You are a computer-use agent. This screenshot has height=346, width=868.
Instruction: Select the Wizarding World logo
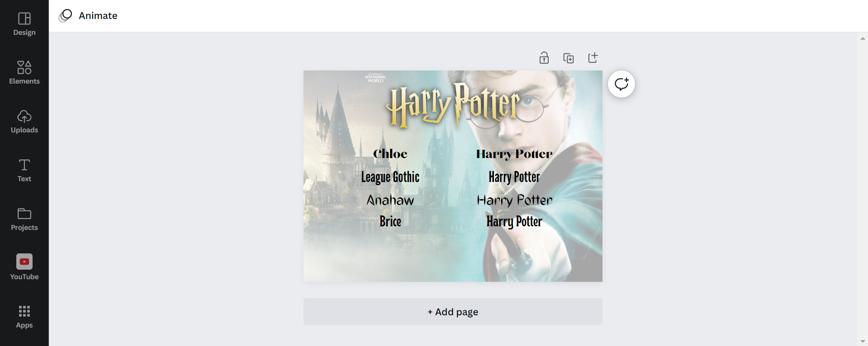pyautogui.click(x=375, y=78)
